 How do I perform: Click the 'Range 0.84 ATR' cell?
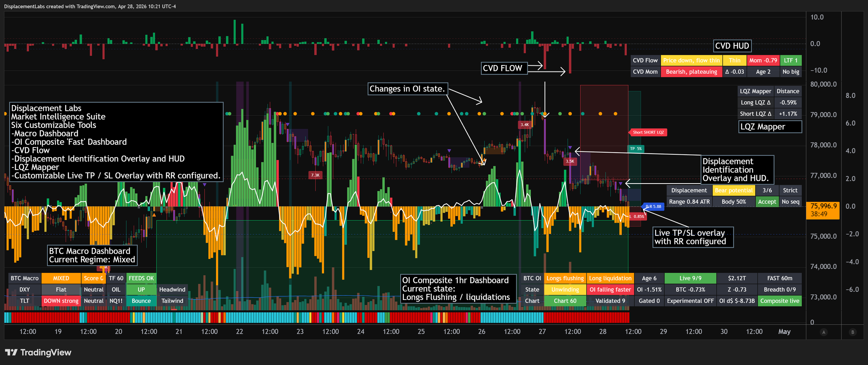click(x=689, y=202)
